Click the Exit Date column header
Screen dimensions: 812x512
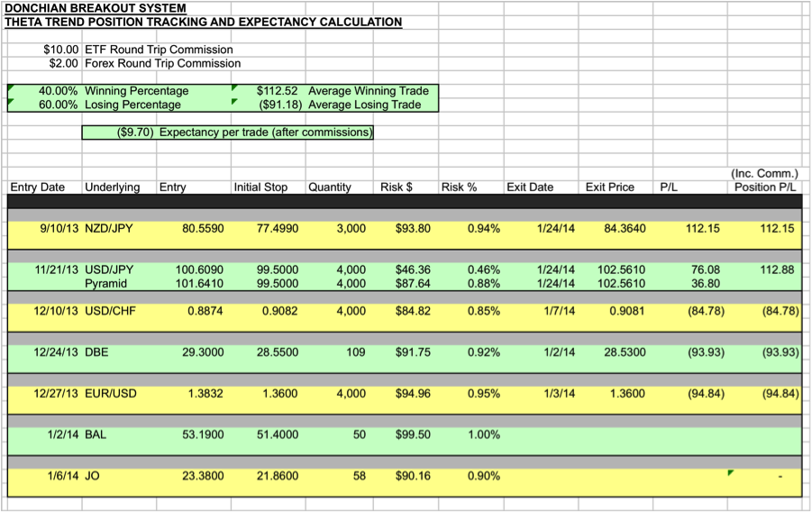click(x=530, y=187)
